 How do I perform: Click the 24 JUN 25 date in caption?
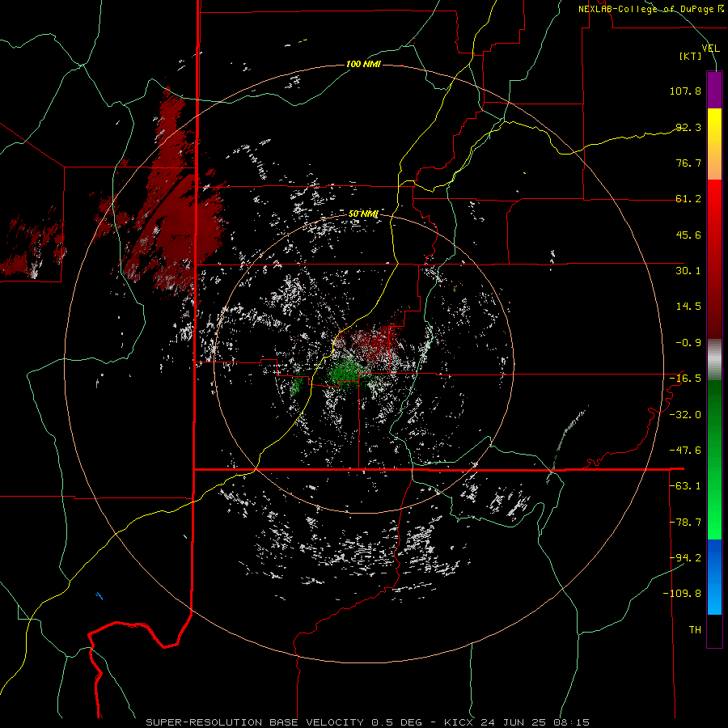click(x=514, y=722)
